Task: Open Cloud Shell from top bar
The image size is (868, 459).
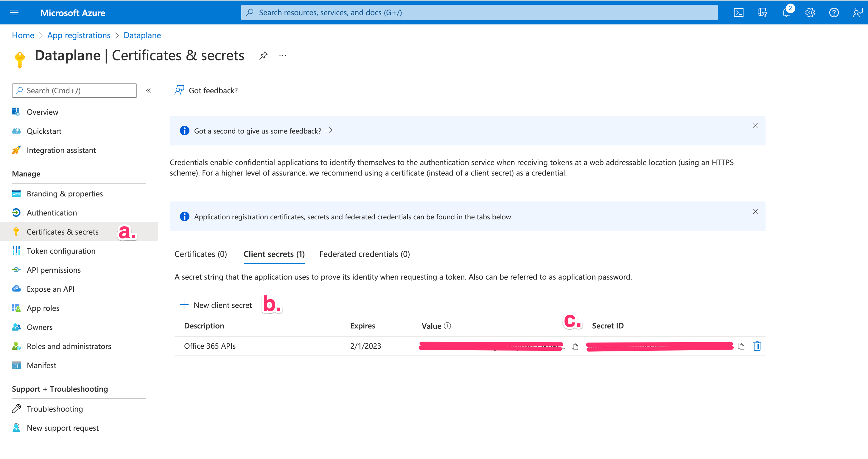Action: coord(738,13)
